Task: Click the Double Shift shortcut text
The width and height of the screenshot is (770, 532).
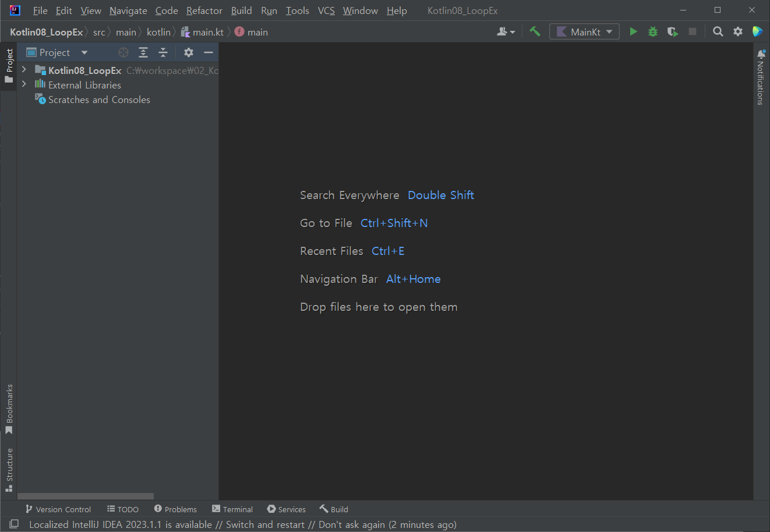Action: [x=441, y=195]
